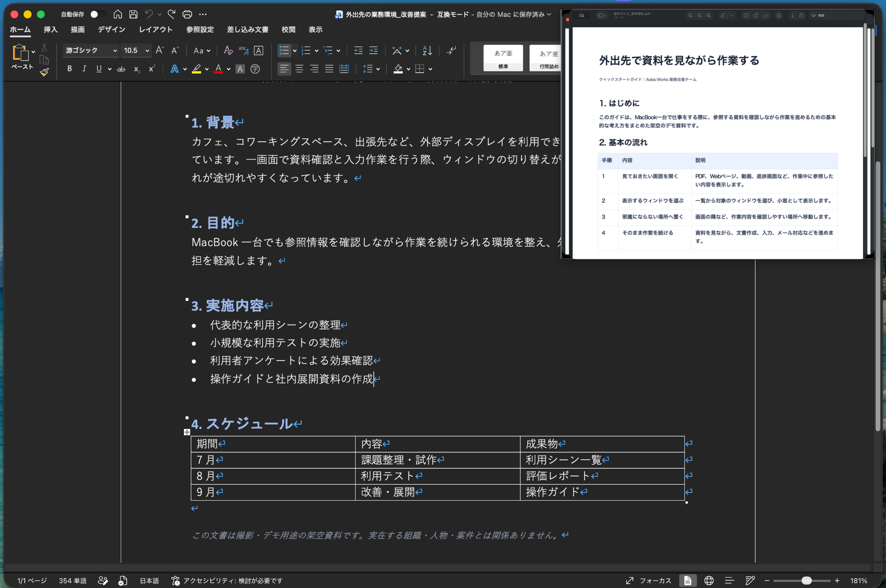Screen dimensions: 886x588
Task: Toggle Underline formatting
Action: click(x=99, y=69)
